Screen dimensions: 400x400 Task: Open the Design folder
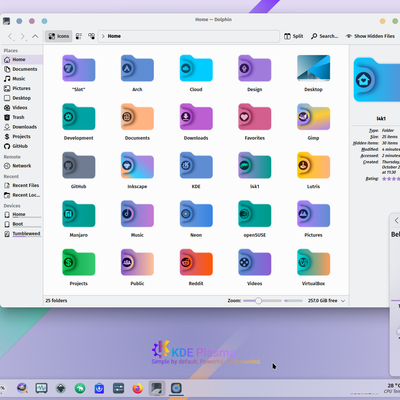[x=255, y=68]
